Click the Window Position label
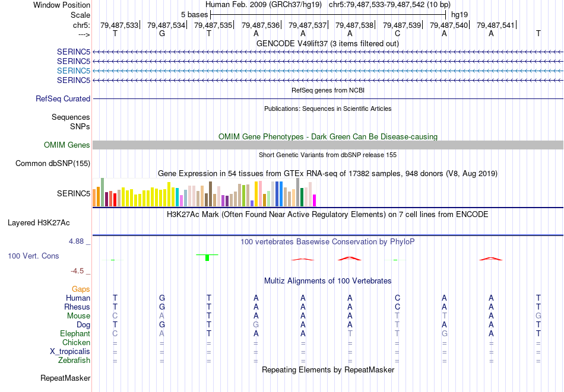This screenshot has height=392, width=564. 62,5
